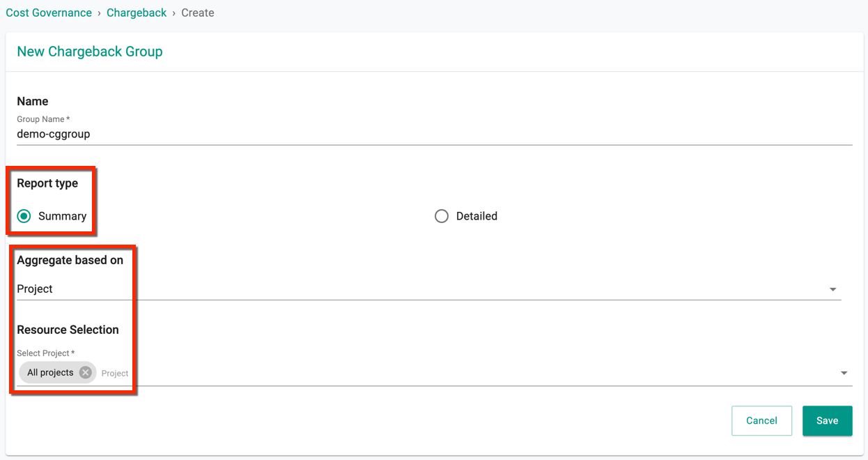Select the Detailed report type
The image size is (868, 460).
point(442,216)
